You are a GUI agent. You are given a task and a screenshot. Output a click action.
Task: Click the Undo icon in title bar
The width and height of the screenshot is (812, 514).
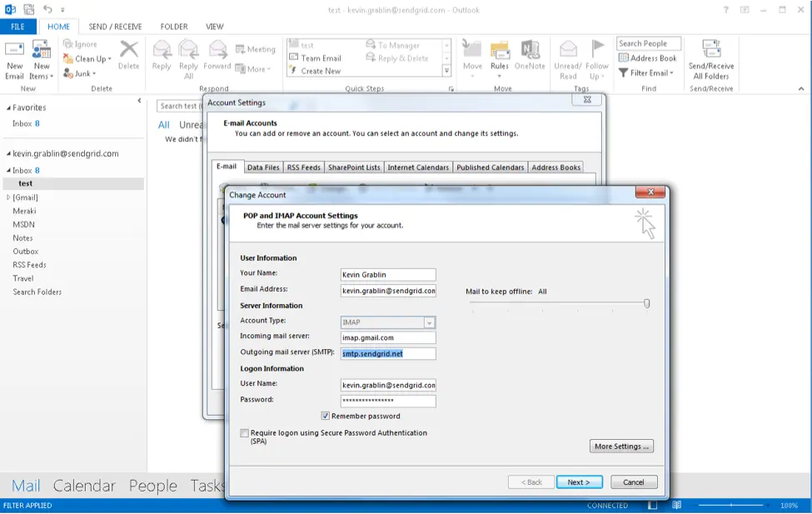pyautogui.click(x=47, y=9)
